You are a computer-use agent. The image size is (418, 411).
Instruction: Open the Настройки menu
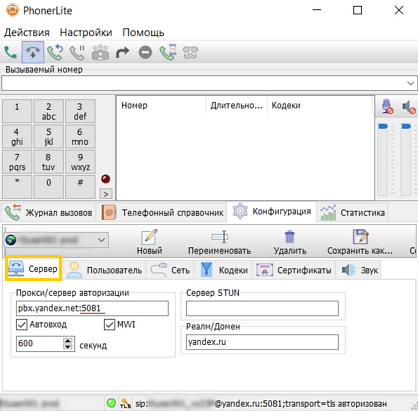pyautogui.click(x=86, y=33)
